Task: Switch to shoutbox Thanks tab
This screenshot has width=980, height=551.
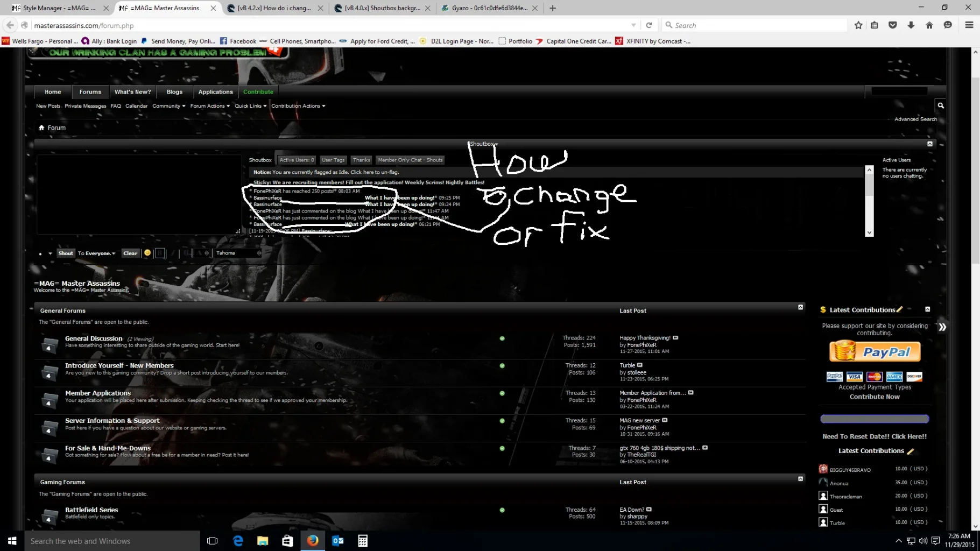Action: (362, 160)
